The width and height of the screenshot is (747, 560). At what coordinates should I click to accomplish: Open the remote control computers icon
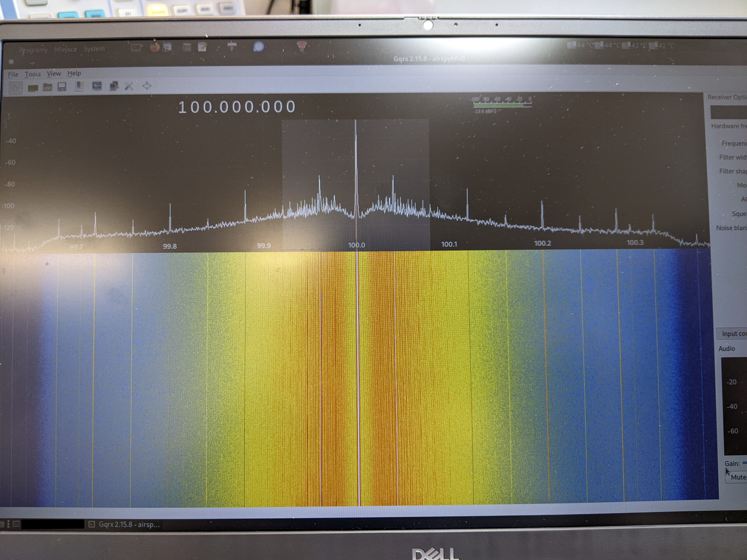click(114, 86)
